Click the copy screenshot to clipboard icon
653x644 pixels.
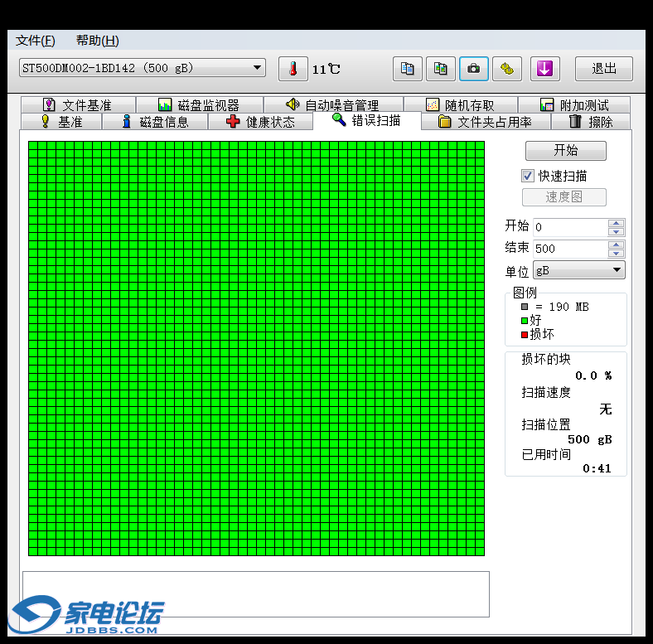[441, 69]
